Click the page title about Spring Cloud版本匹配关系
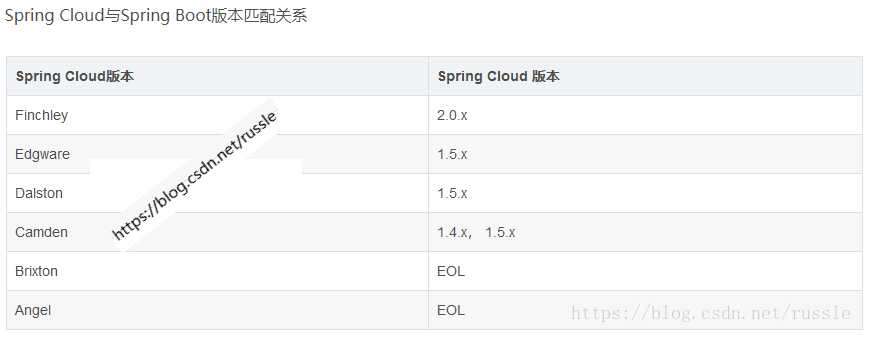This screenshot has width=873, height=360. coord(156,16)
